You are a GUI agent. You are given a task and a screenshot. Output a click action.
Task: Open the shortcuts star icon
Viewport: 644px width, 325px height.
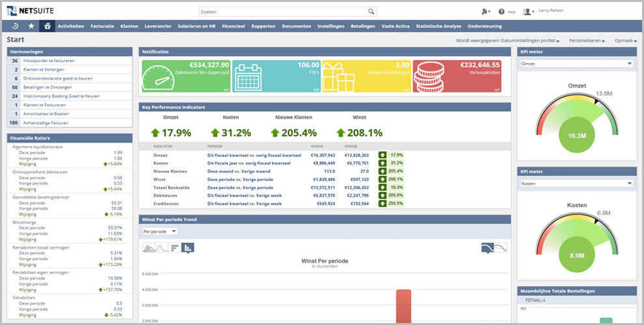pos(31,26)
